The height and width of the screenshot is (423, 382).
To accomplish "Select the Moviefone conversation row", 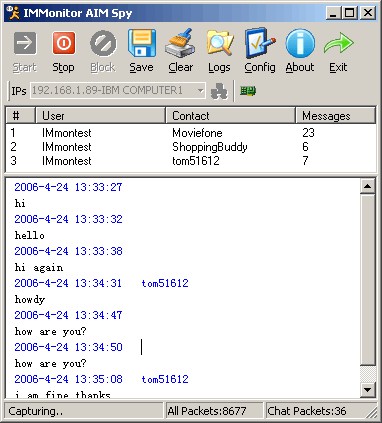I will (191, 133).
